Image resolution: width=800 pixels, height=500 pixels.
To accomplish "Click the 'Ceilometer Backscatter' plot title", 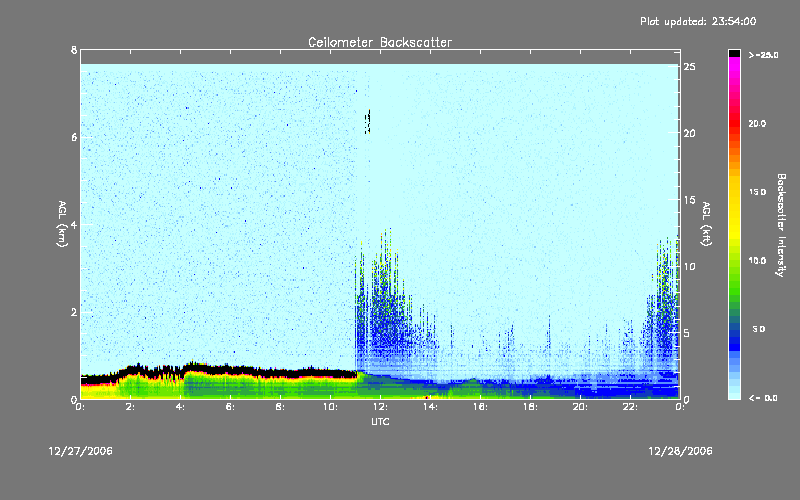I will coord(380,42).
